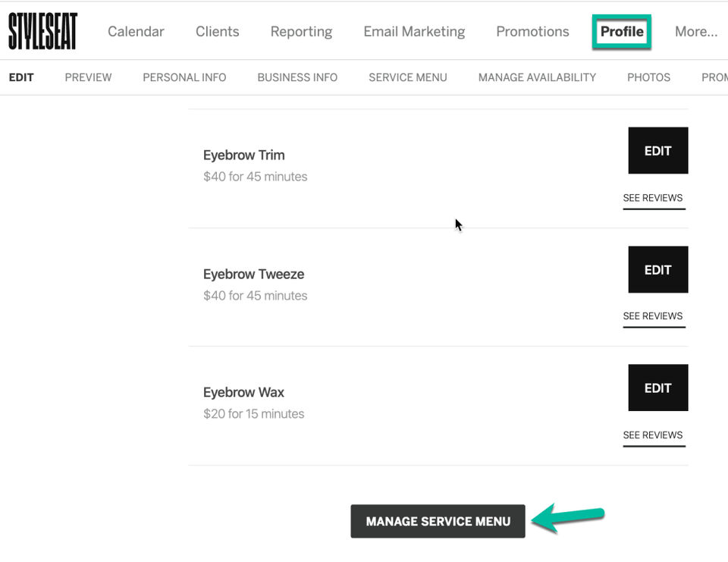See reviews for Eyebrow Trim

653,198
